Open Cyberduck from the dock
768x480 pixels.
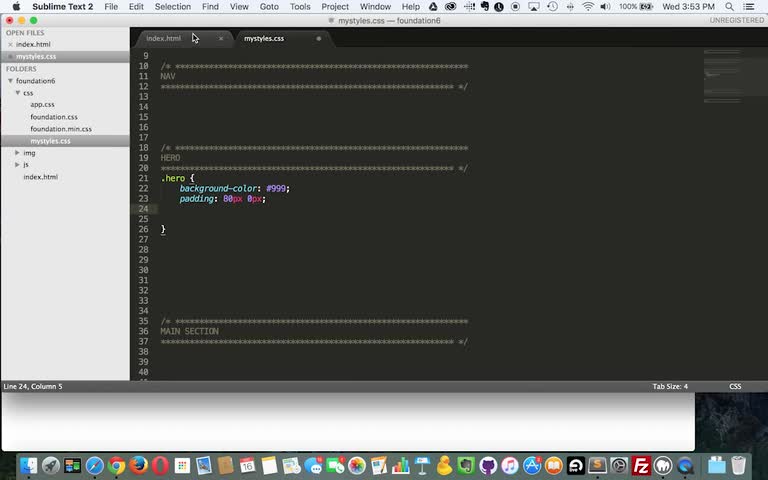[x=444, y=465]
